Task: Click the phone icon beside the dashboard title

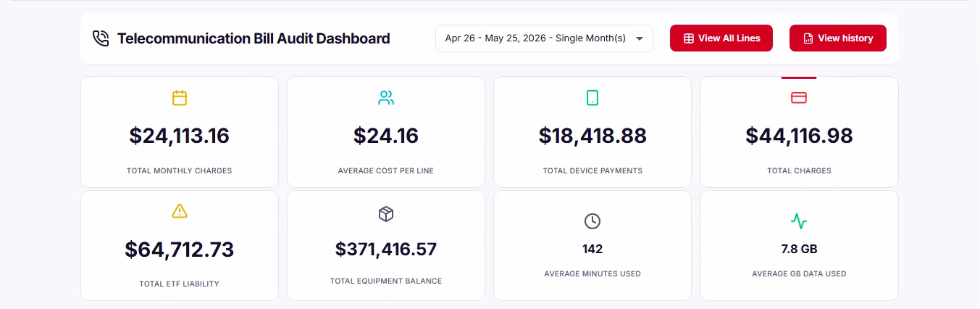Action: click(101, 38)
